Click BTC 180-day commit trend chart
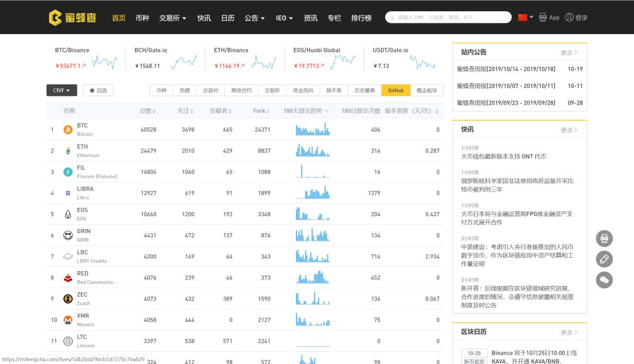634x364 pixels. 312,129
